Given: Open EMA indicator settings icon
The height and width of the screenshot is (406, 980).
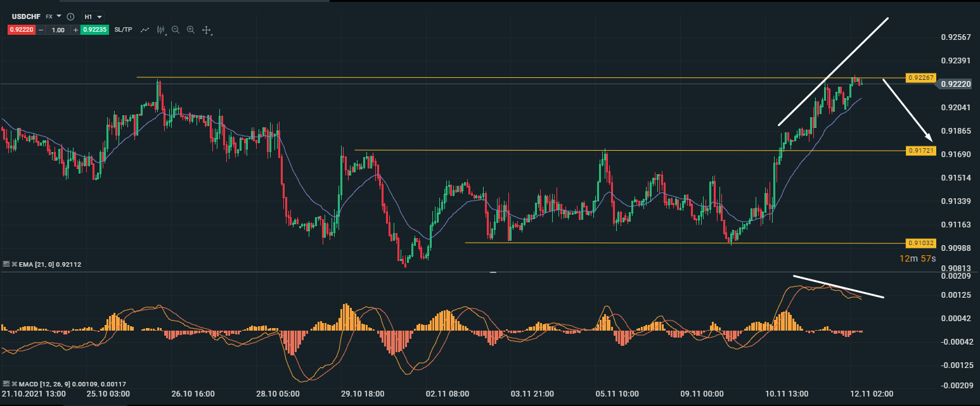Looking at the screenshot, I should coord(6,263).
